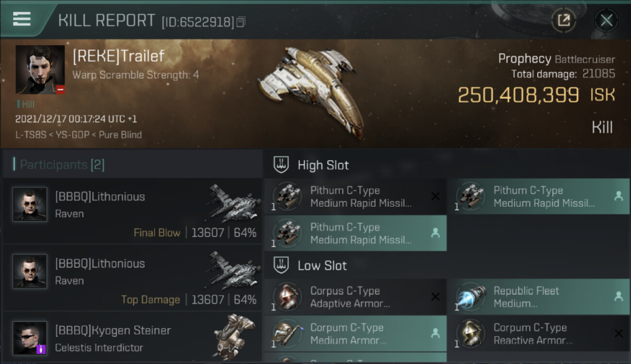Image resolution: width=631 pixels, height=364 pixels.
Task: Select the Corpum C-Type Reactive Armor module
Action: [539, 334]
